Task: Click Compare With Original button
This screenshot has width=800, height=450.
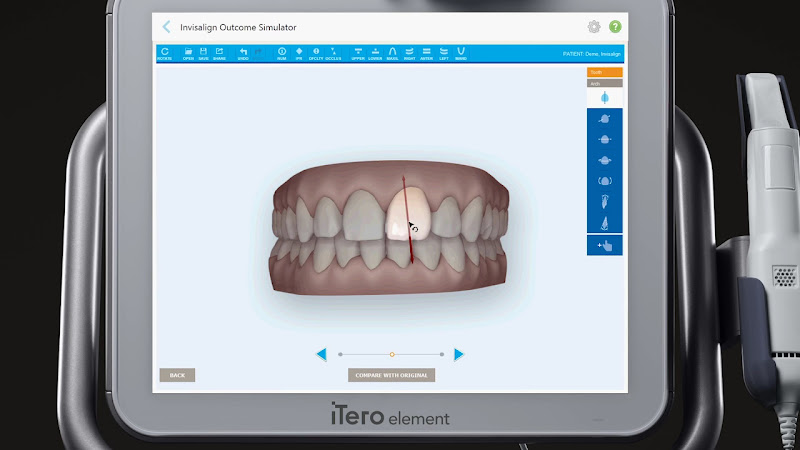Action: point(391,375)
